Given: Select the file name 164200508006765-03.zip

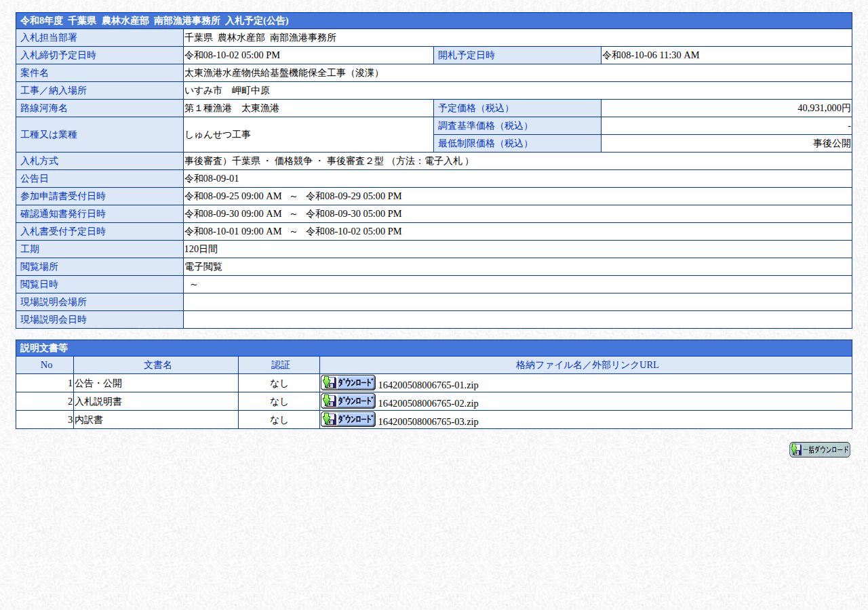Looking at the screenshot, I should 428,422.
